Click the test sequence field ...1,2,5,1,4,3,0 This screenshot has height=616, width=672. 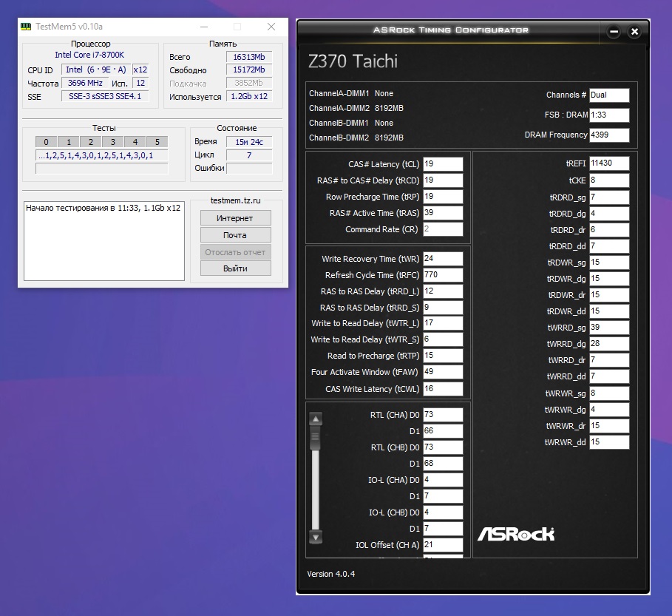(101, 155)
